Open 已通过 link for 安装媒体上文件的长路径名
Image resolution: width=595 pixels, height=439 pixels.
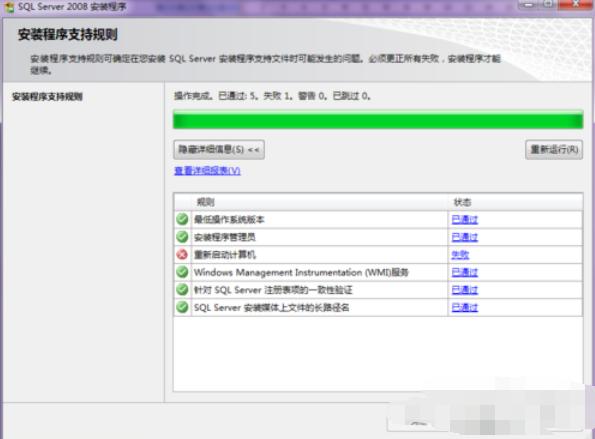tap(464, 307)
